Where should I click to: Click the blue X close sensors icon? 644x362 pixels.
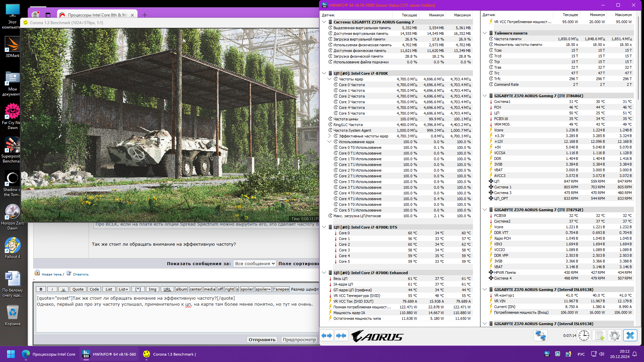(x=630, y=336)
